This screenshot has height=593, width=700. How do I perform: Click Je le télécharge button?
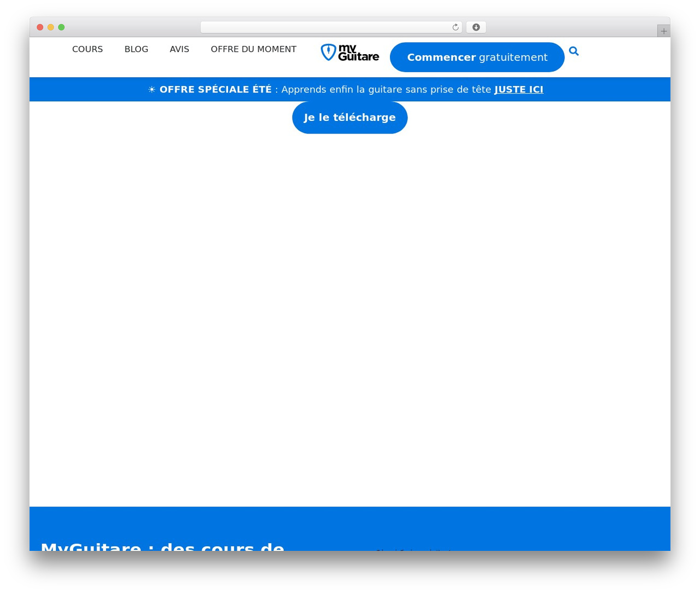(350, 118)
